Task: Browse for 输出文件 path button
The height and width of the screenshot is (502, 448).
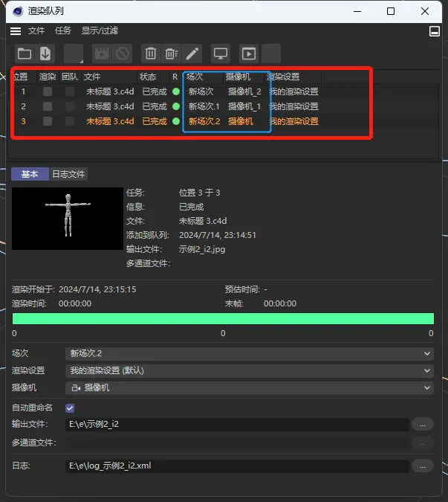Action: pos(422,424)
